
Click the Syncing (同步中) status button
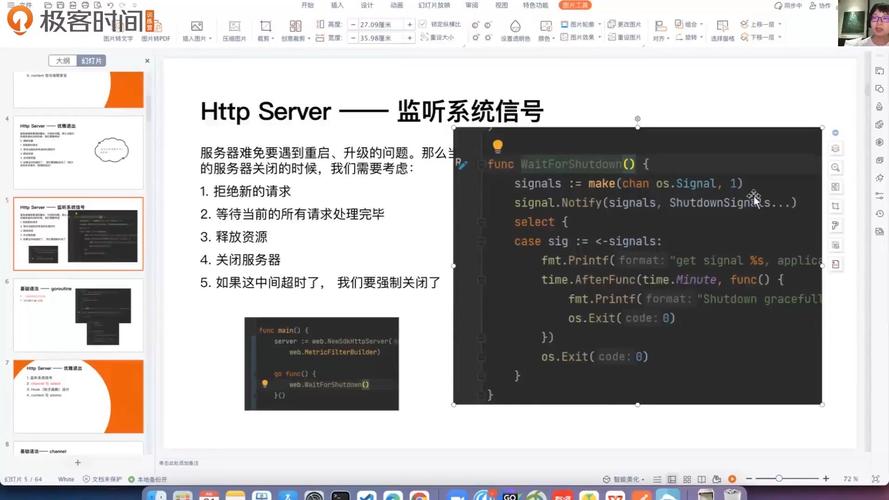(x=788, y=6)
